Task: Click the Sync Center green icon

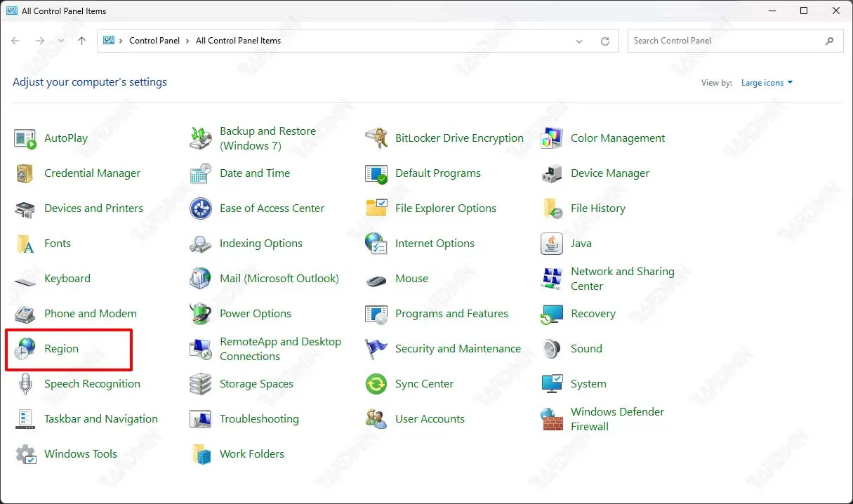Action: click(x=376, y=384)
